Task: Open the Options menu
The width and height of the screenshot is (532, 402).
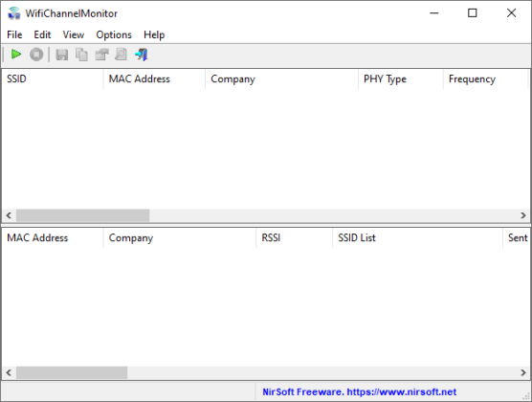Action: pos(114,34)
